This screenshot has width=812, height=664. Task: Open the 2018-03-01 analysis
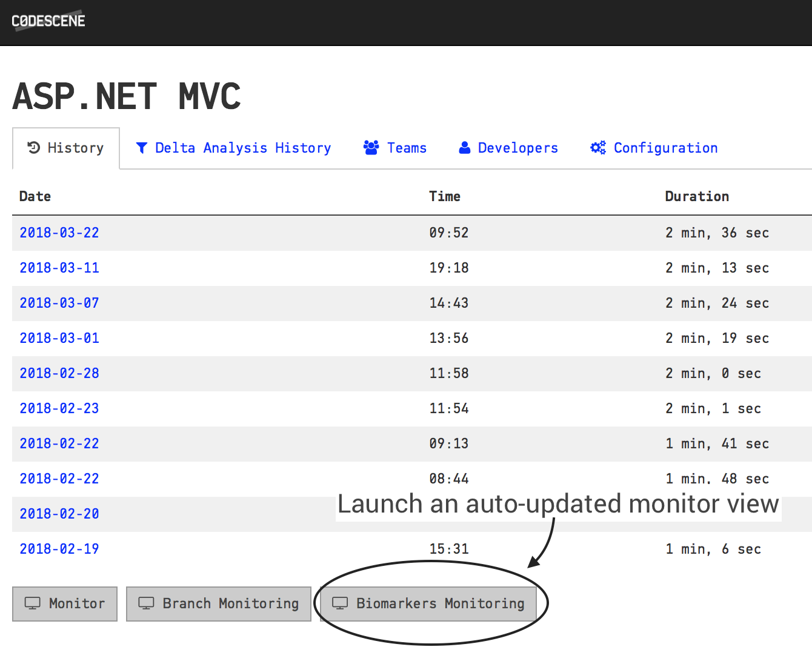coord(59,338)
